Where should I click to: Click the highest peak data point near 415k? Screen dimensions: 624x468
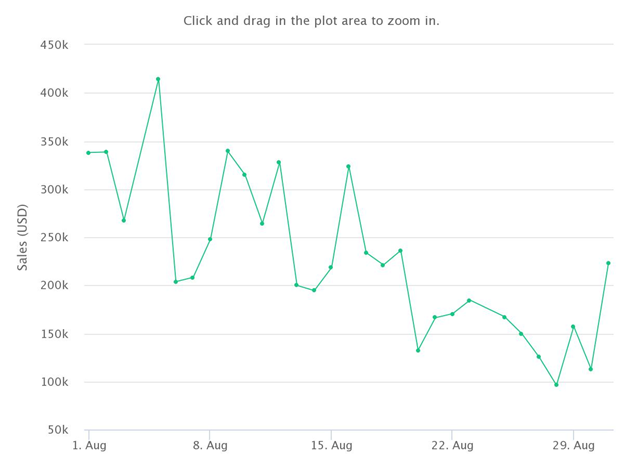(x=158, y=79)
